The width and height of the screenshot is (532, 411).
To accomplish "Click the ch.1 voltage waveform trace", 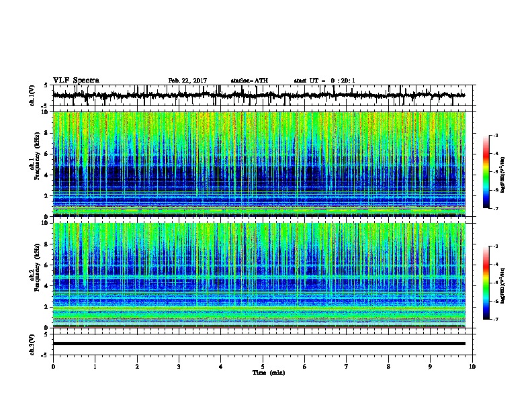I will click(x=259, y=95).
